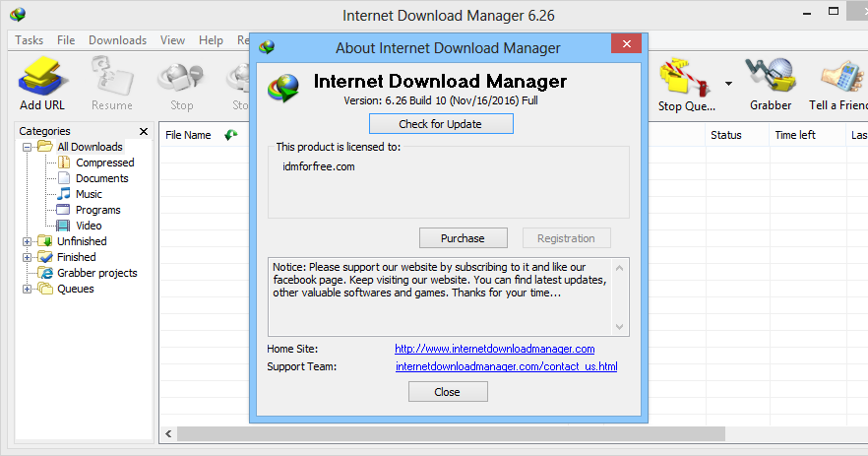
Task: Open the contact_us.html support team link
Action: [x=507, y=366]
